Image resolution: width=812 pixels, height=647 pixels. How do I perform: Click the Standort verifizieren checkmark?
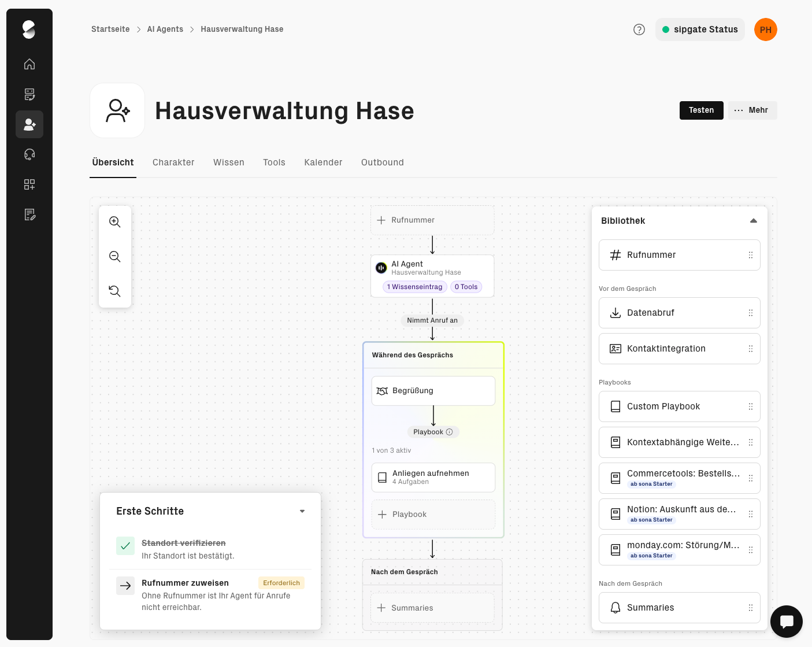tap(125, 546)
